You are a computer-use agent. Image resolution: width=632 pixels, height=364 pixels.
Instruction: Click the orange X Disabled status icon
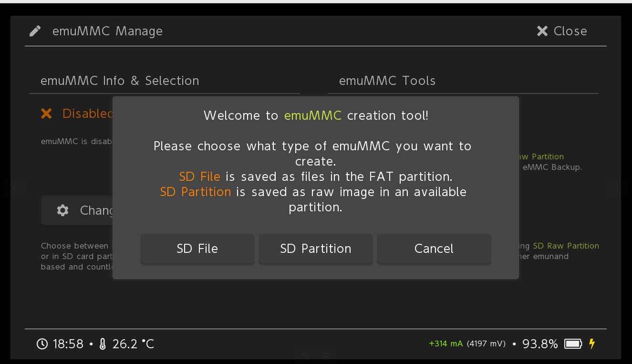(x=46, y=114)
